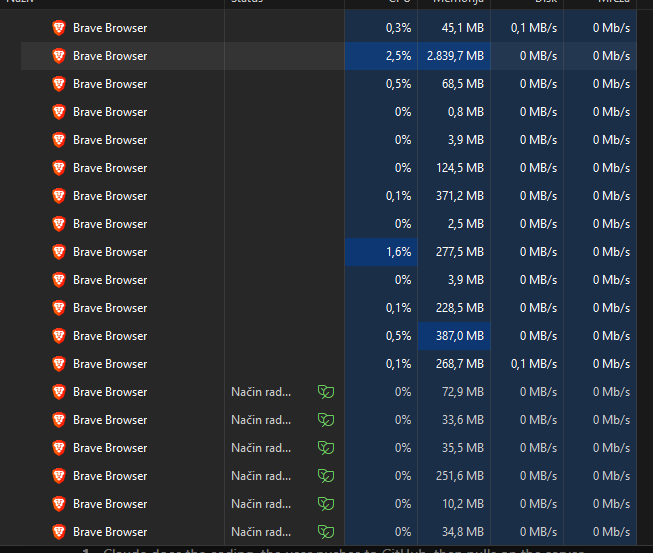653x553 pixels.
Task: Click the green efficiency leaf in the 35,5 MB row
Action: (x=326, y=448)
